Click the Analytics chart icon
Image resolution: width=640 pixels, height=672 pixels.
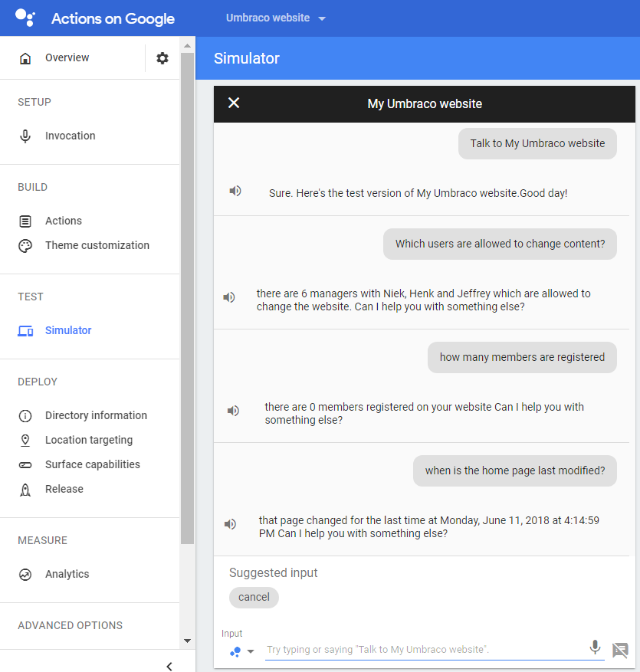click(25, 574)
